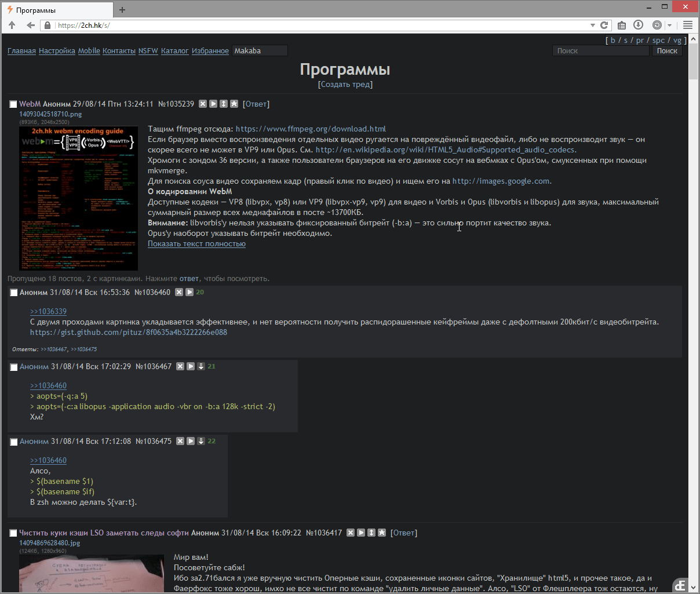700x594 pixels.
Task: Expand full post via 'Показать текст полностью'
Action: point(196,244)
